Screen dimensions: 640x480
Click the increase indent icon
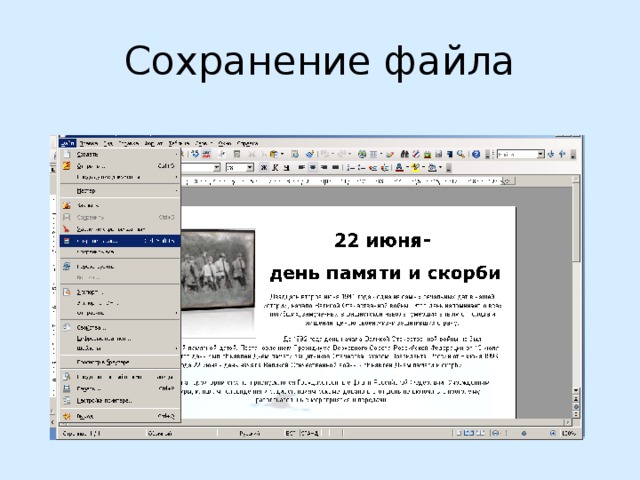(384, 168)
